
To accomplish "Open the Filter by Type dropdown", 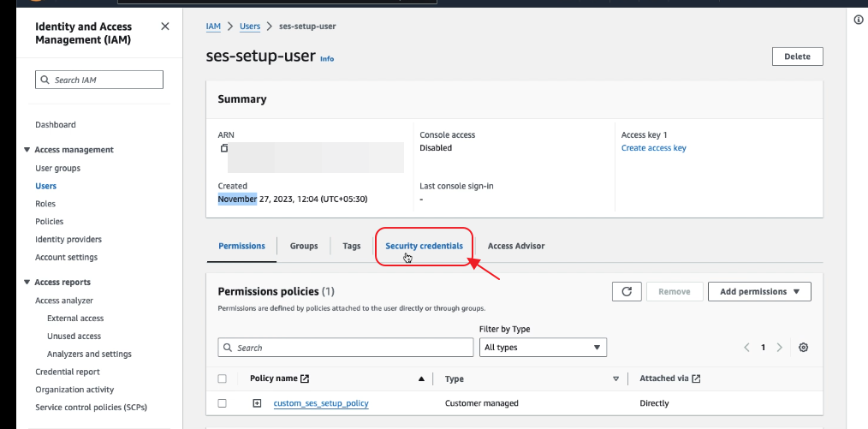I will pyautogui.click(x=543, y=348).
